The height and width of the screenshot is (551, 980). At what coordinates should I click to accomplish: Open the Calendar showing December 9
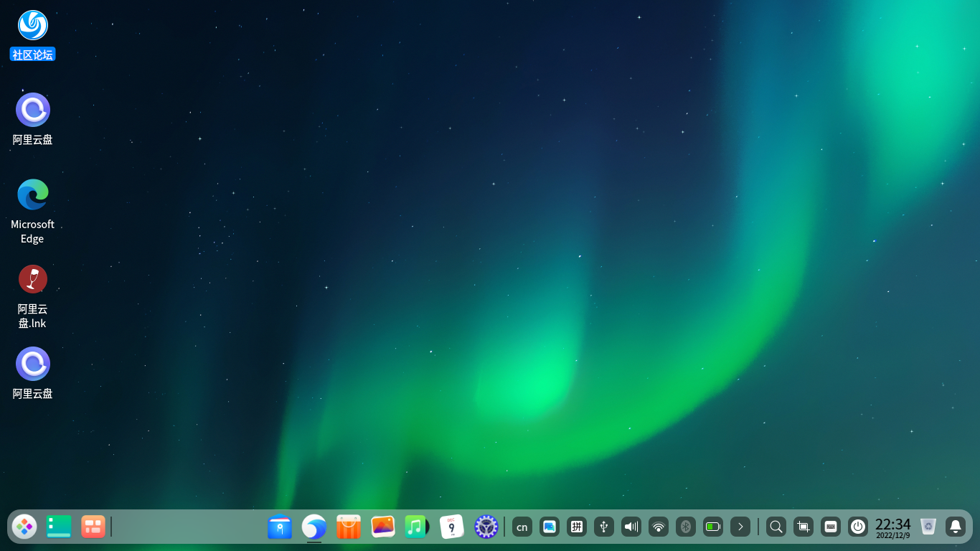(x=451, y=527)
